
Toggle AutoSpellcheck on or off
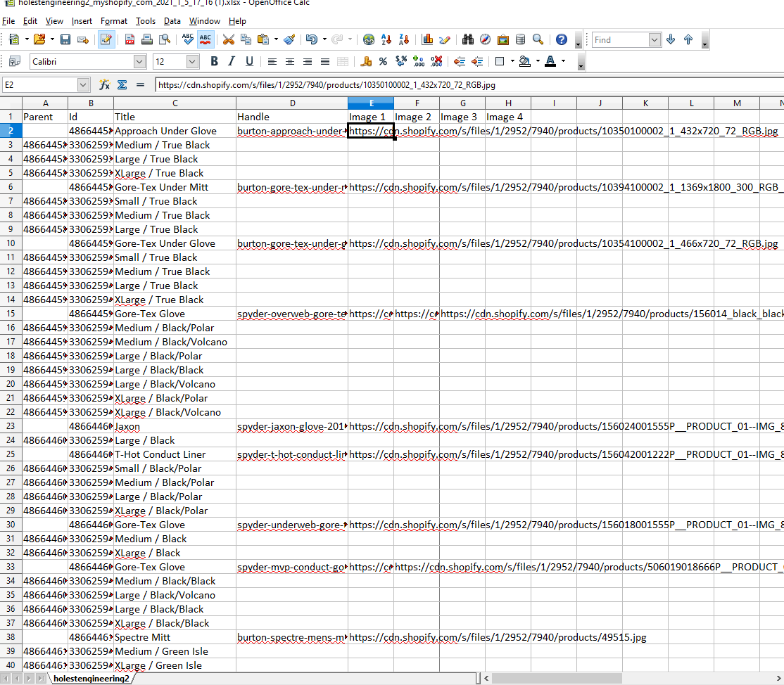click(x=206, y=40)
